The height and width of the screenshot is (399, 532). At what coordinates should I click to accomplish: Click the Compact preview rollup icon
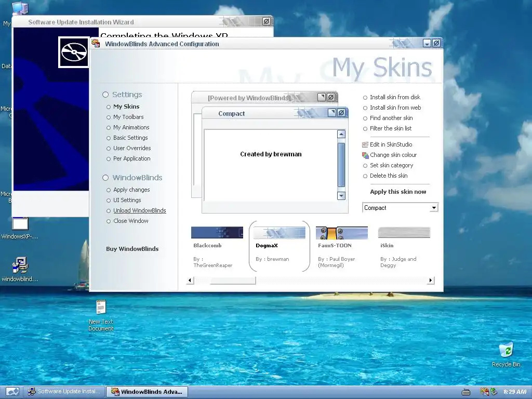tap(332, 113)
